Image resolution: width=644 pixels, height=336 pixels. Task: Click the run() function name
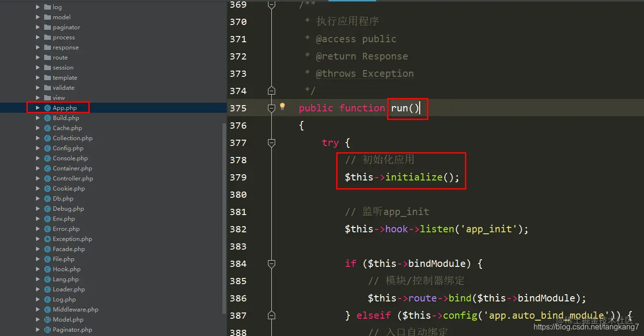(405, 108)
